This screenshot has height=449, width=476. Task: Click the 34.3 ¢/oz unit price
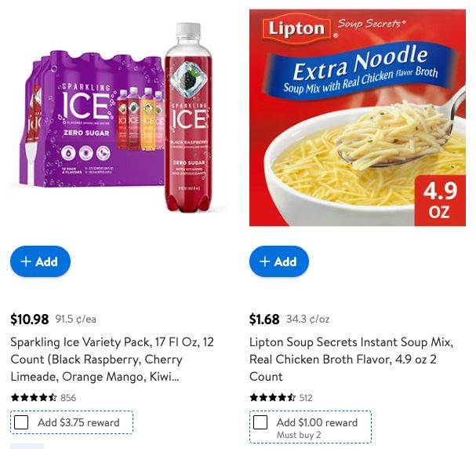point(308,319)
